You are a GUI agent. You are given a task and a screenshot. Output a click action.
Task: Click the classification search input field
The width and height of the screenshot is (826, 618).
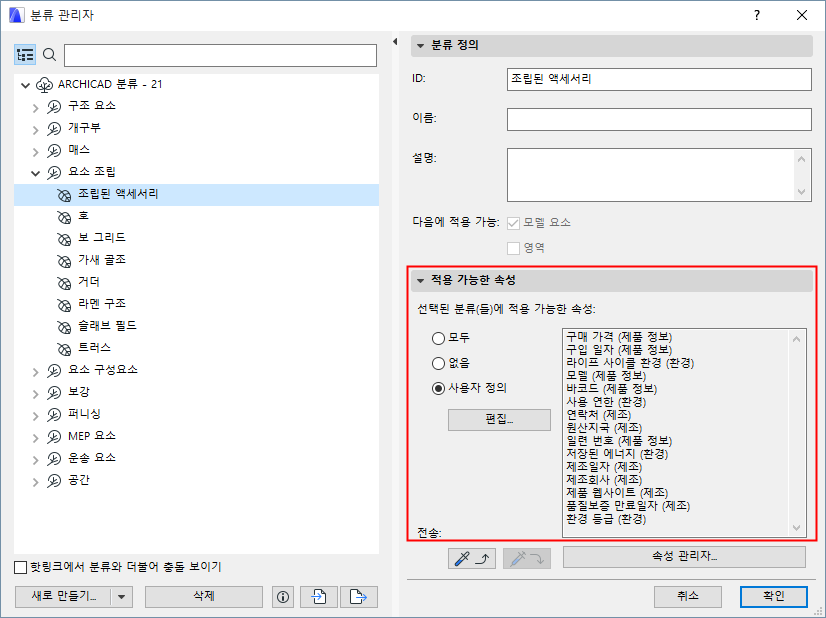[220, 55]
